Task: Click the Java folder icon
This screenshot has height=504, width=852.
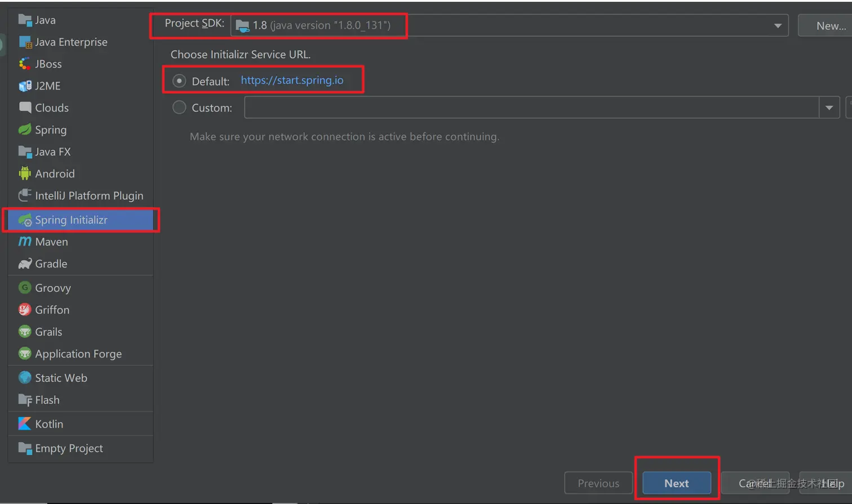Action: click(x=25, y=20)
